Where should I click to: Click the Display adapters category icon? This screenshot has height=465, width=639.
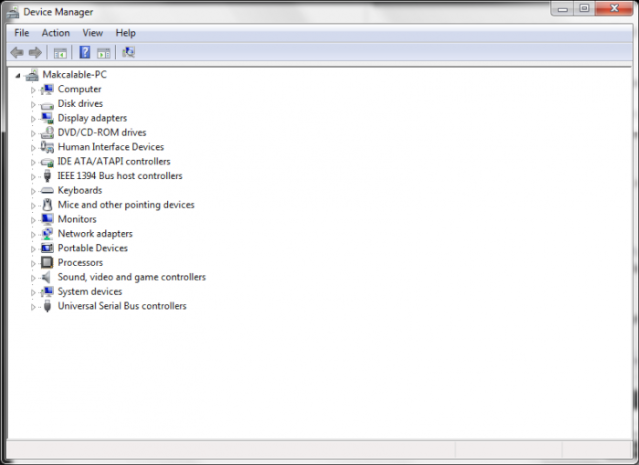pyautogui.click(x=47, y=118)
